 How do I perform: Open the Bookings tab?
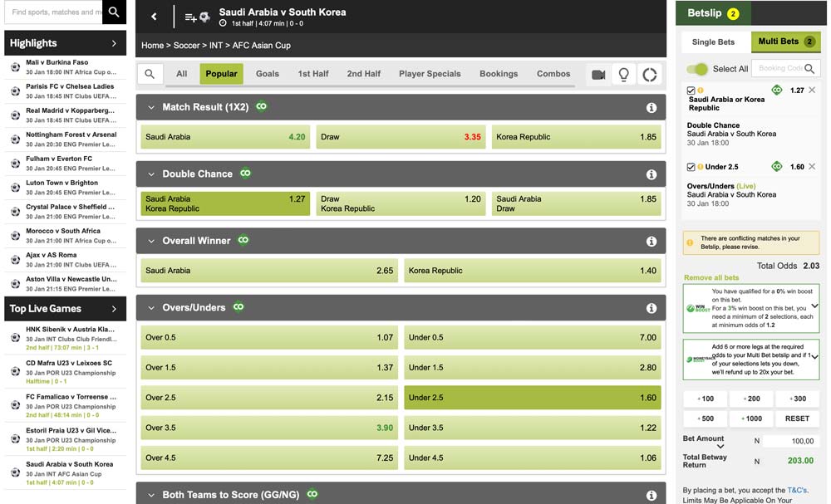[x=499, y=74]
